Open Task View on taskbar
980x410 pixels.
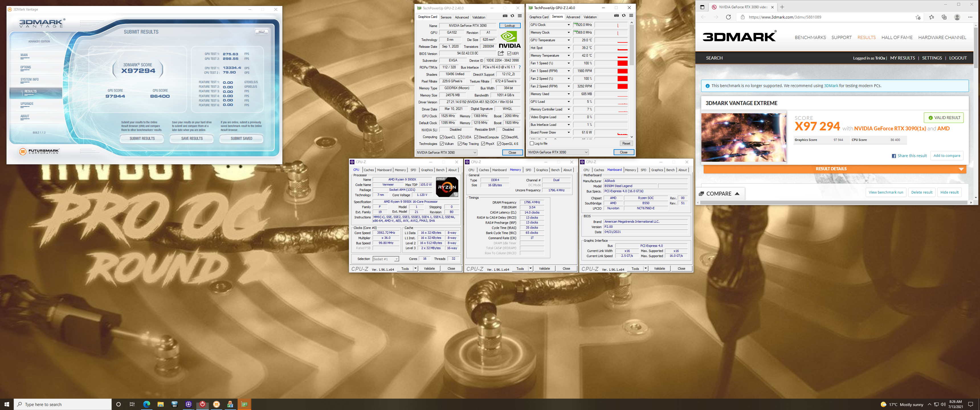click(132, 404)
